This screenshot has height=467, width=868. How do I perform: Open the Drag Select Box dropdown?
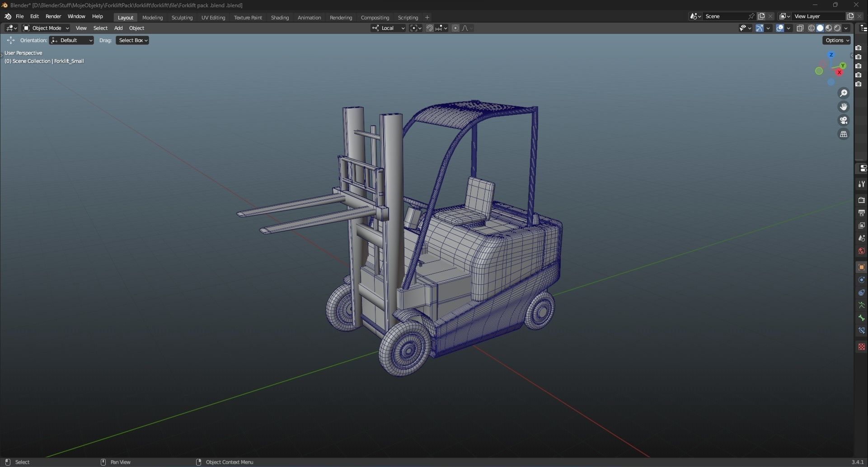(132, 40)
